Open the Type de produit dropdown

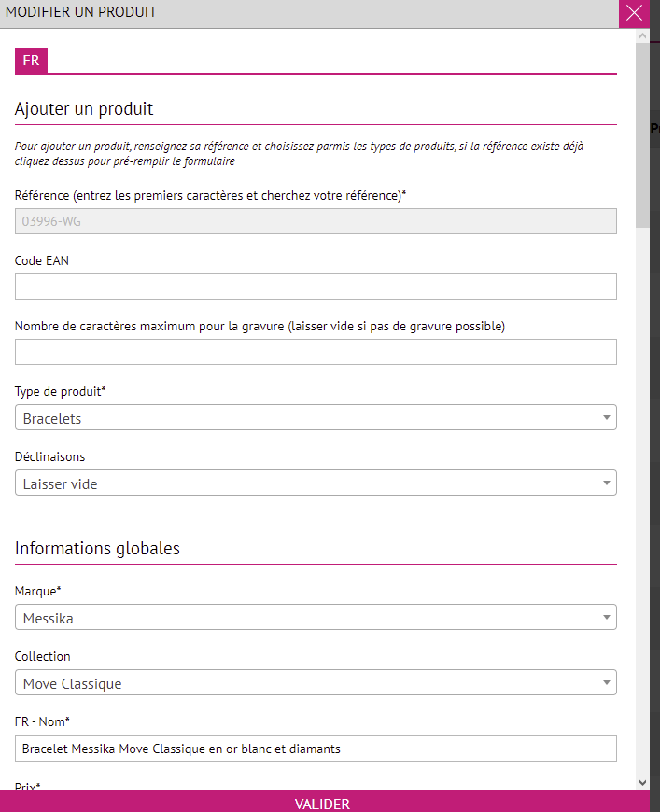(316, 417)
